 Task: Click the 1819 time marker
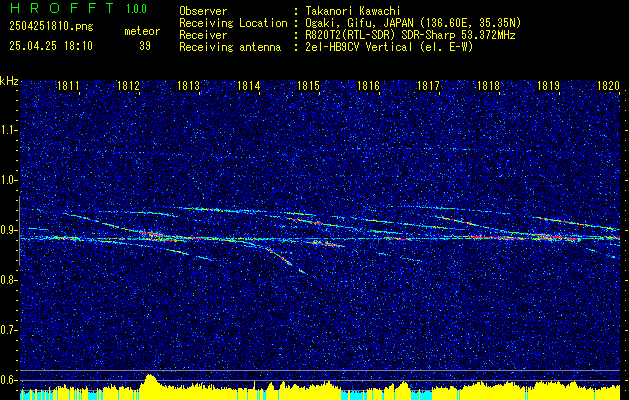click(548, 85)
